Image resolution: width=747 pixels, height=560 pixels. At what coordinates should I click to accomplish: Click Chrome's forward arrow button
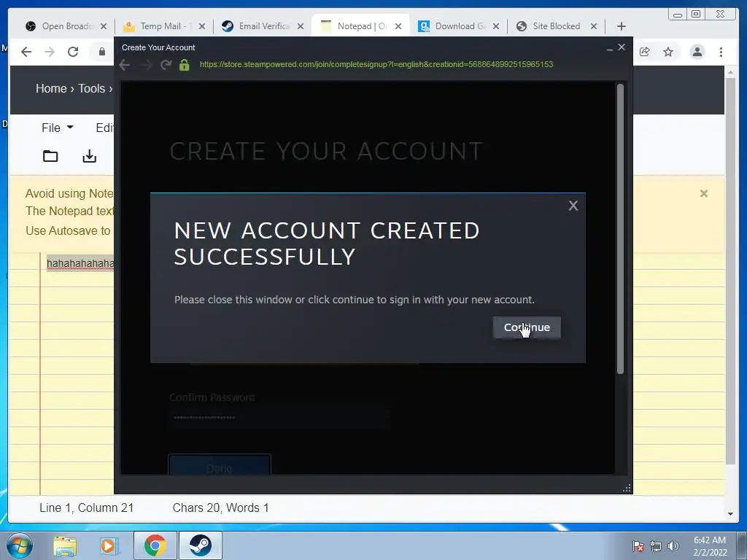tap(50, 52)
